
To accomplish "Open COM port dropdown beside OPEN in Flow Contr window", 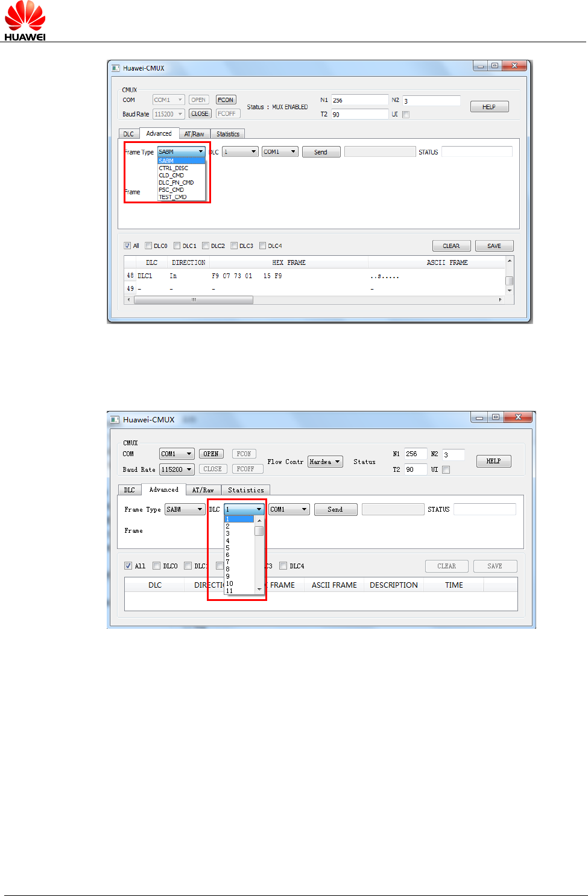I will (x=177, y=454).
